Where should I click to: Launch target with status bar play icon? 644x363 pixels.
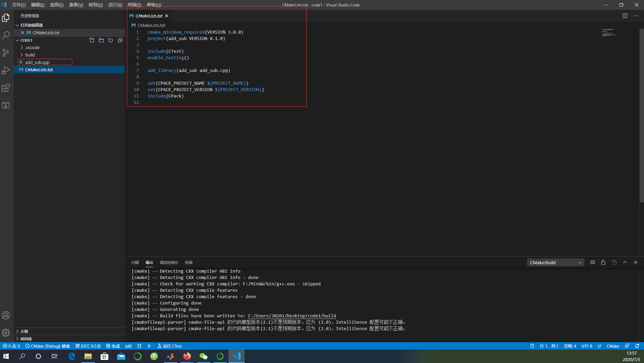coord(149,346)
